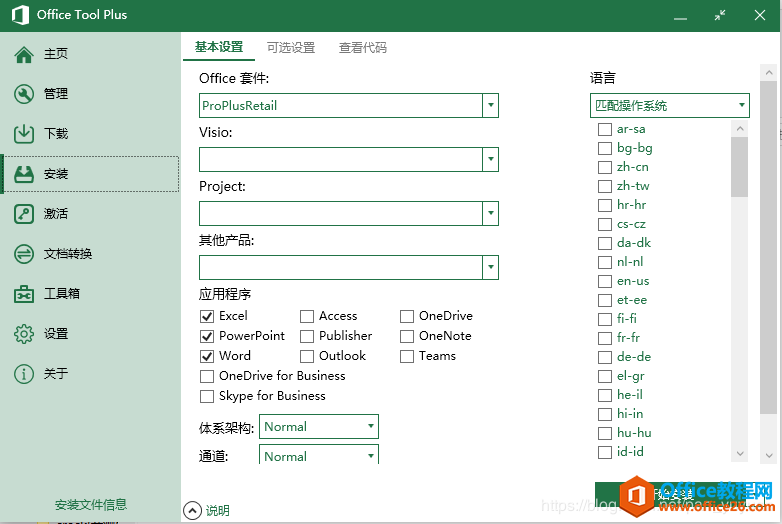Click language list scrollbar thumb
The image size is (782, 524).
click(x=740, y=167)
